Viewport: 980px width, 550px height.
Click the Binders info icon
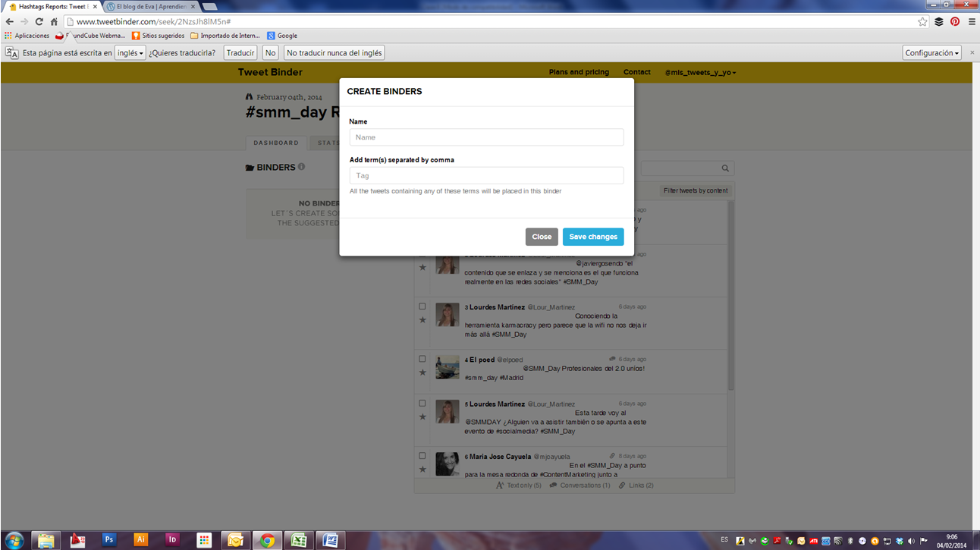[301, 167]
